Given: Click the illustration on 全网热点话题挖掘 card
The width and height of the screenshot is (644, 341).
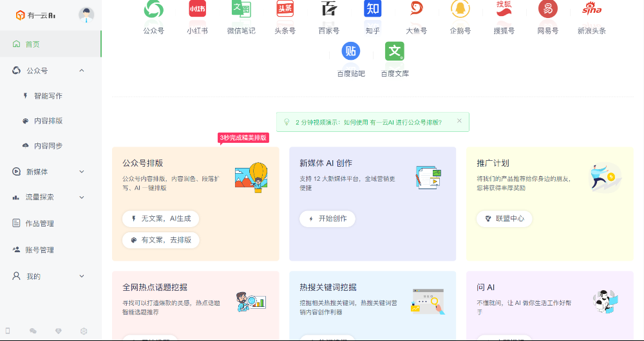Looking at the screenshot, I should coord(251,302).
